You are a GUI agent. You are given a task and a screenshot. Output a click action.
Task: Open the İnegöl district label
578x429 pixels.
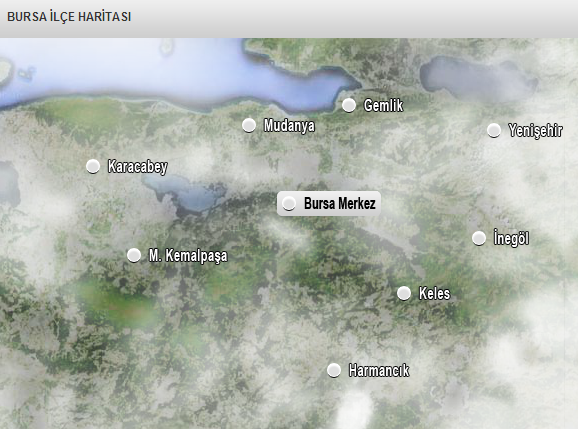coord(512,238)
